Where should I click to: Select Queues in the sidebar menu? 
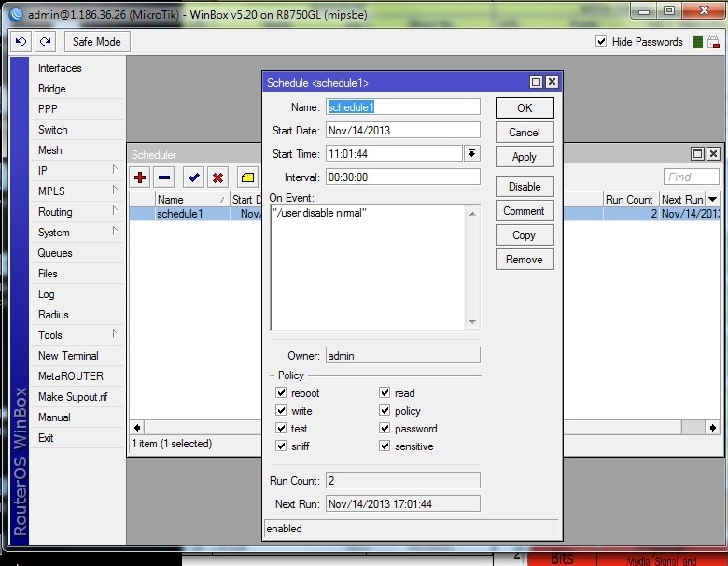(x=55, y=253)
